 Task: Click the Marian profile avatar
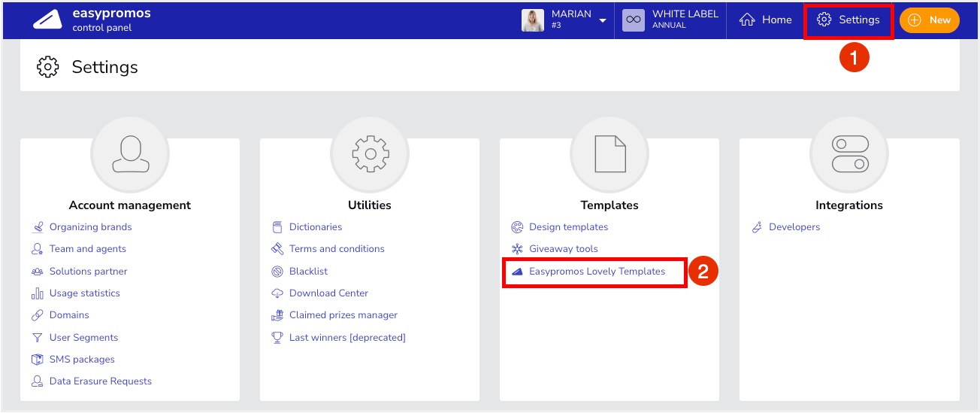[x=533, y=20]
